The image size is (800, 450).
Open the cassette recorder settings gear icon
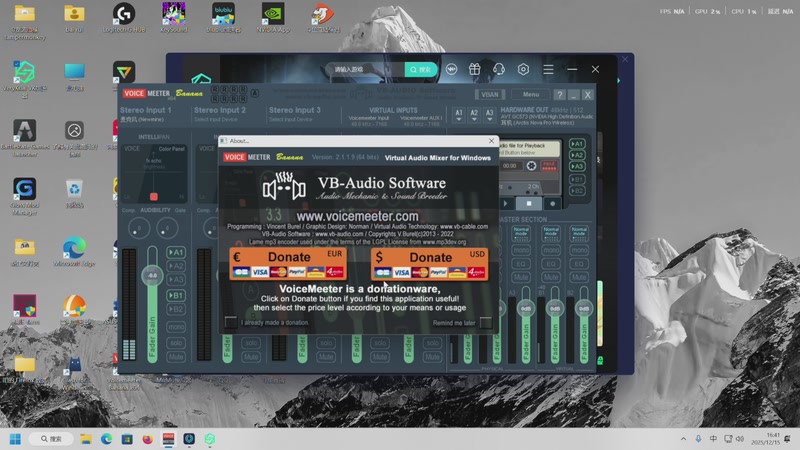point(531,165)
